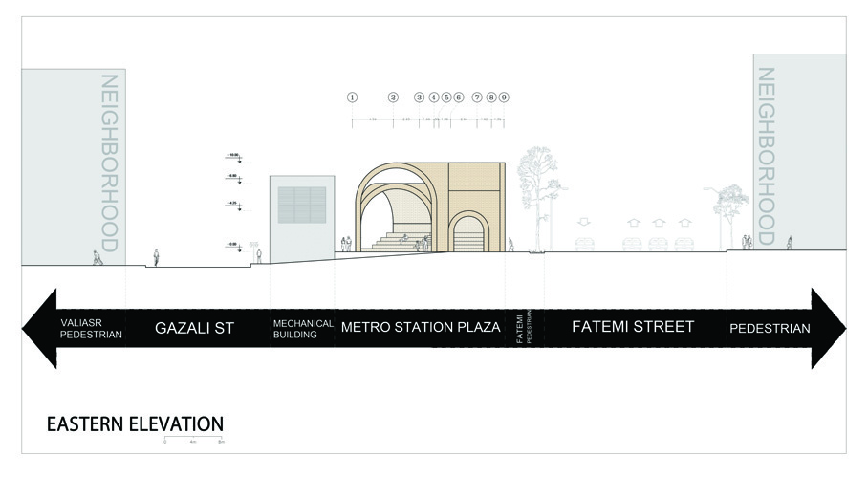This screenshot has width=868, height=477.
Task: Select the +10.00 level marker
Action: (233, 158)
